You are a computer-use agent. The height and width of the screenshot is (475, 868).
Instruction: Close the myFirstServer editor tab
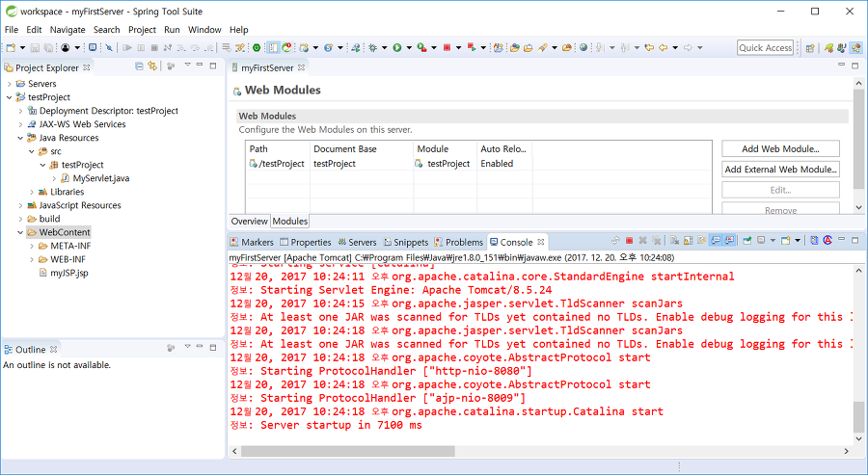(302, 67)
